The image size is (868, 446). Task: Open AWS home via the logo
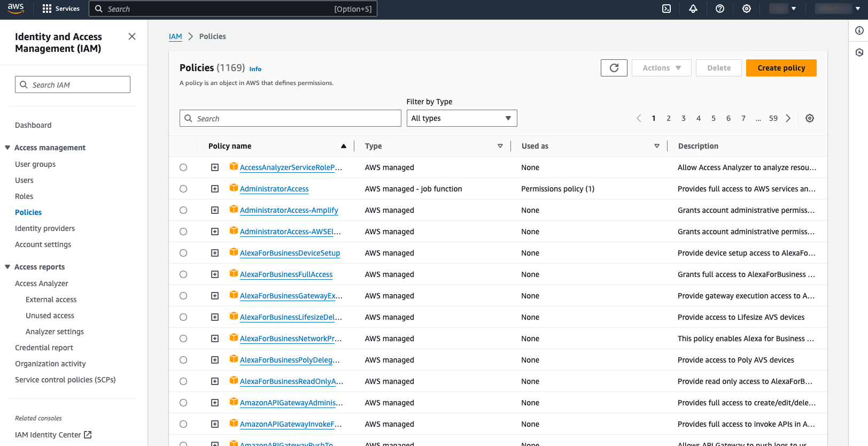(15, 9)
